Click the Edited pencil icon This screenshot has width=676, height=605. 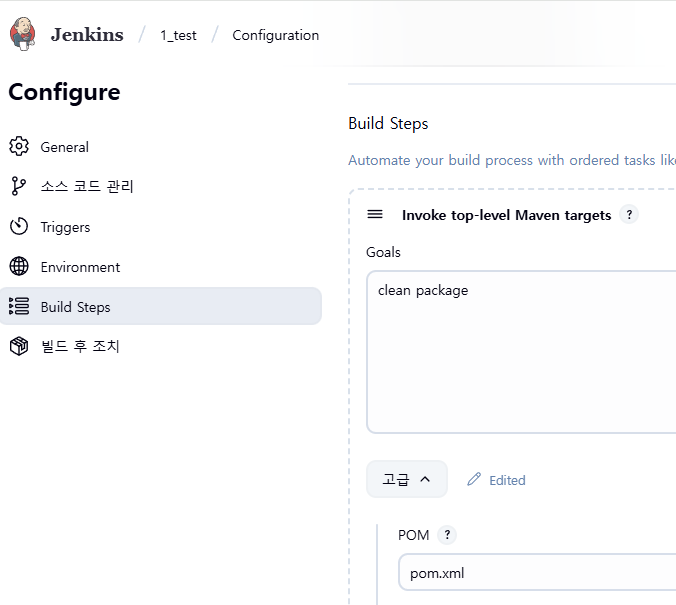coord(474,480)
